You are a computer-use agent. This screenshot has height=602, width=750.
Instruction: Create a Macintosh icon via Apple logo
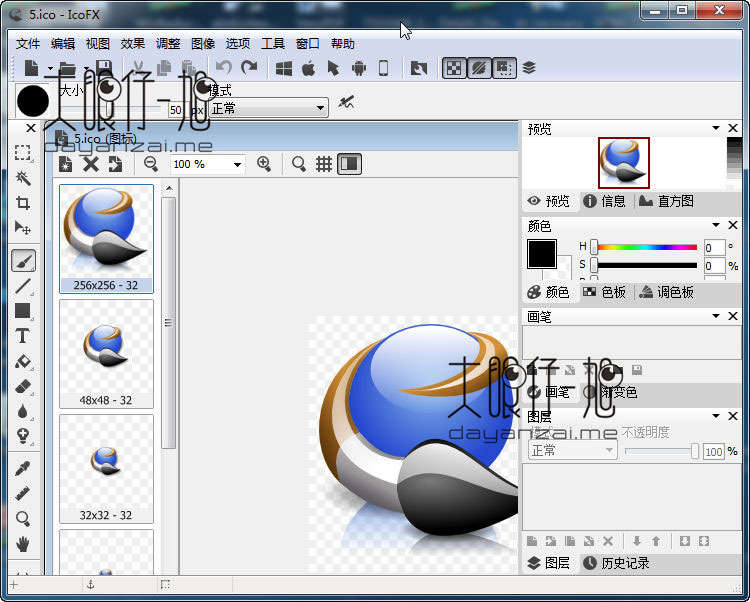pos(309,68)
